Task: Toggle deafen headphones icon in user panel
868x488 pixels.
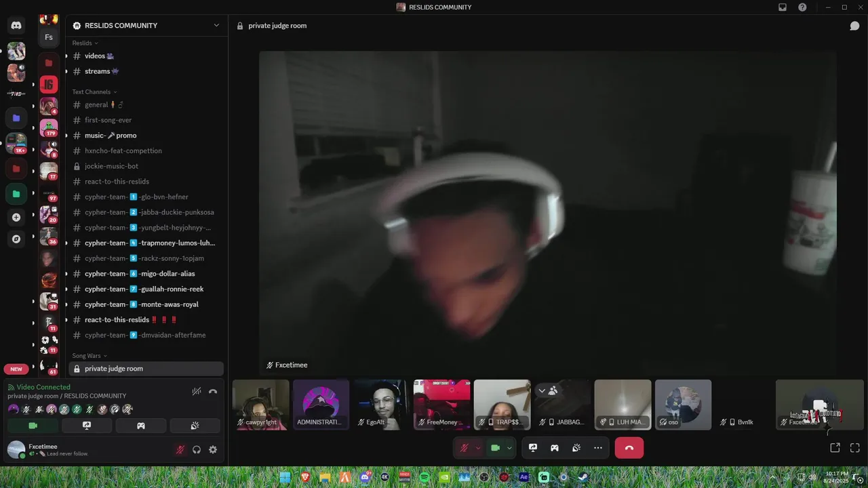Action: (197, 449)
